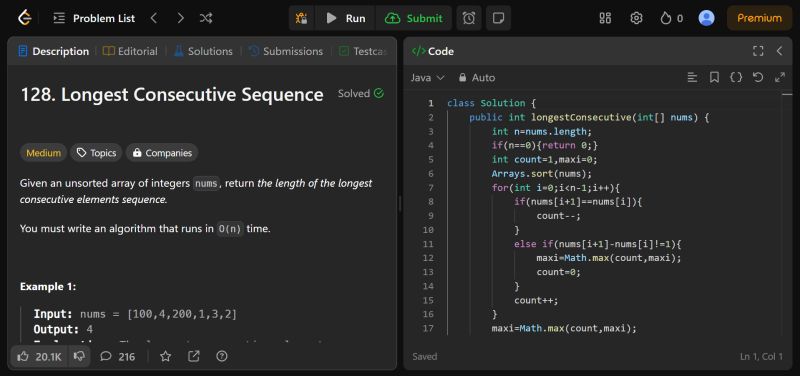Like the problem thumbs up 20.1K

click(x=39, y=357)
